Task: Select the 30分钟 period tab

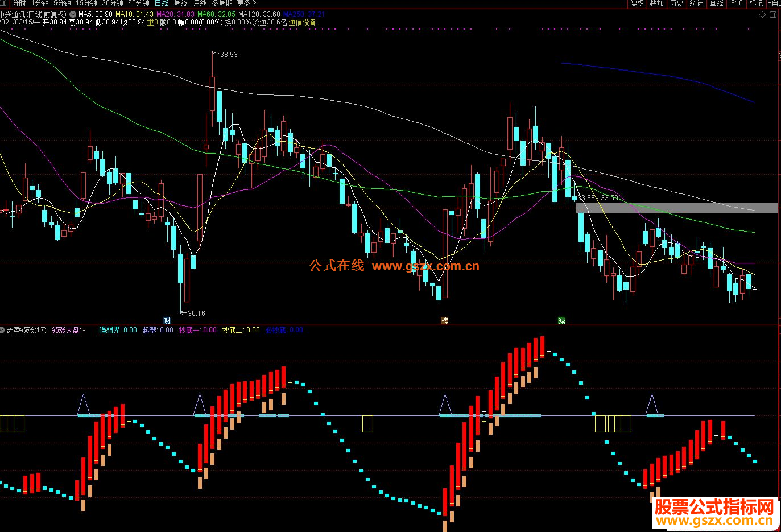Action: click(x=113, y=3)
